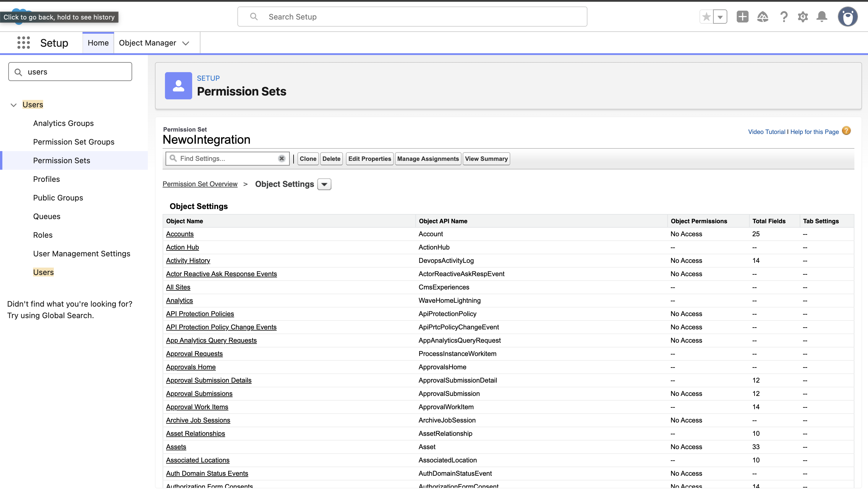Open the All Sites object link

[178, 287]
